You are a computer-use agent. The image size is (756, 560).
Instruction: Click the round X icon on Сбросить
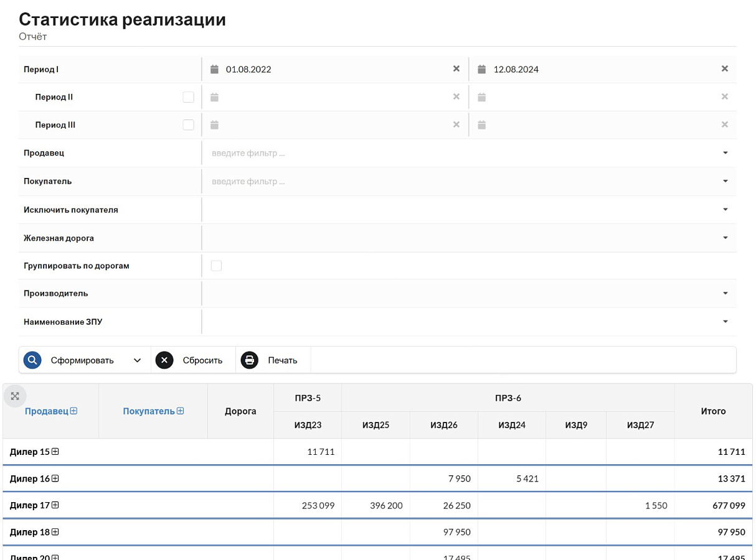coord(164,360)
